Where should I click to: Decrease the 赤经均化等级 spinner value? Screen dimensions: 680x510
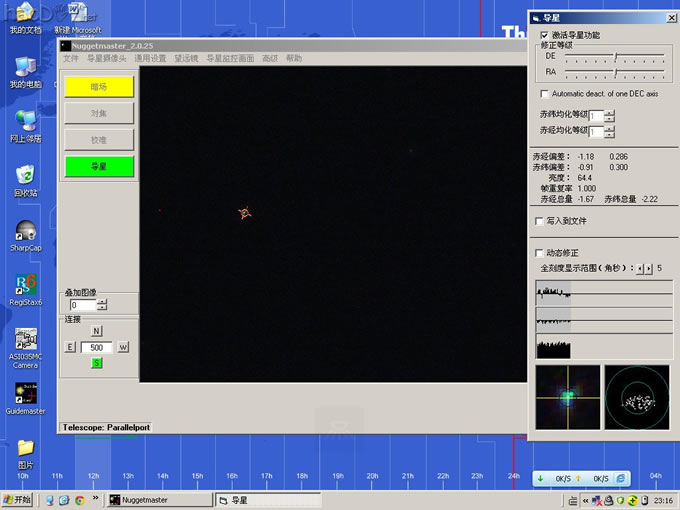coord(610,135)
